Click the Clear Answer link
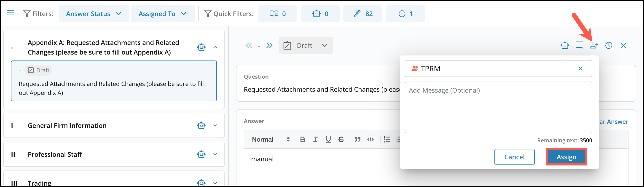Viewport: 644px width, 187px height. point(614,122)
